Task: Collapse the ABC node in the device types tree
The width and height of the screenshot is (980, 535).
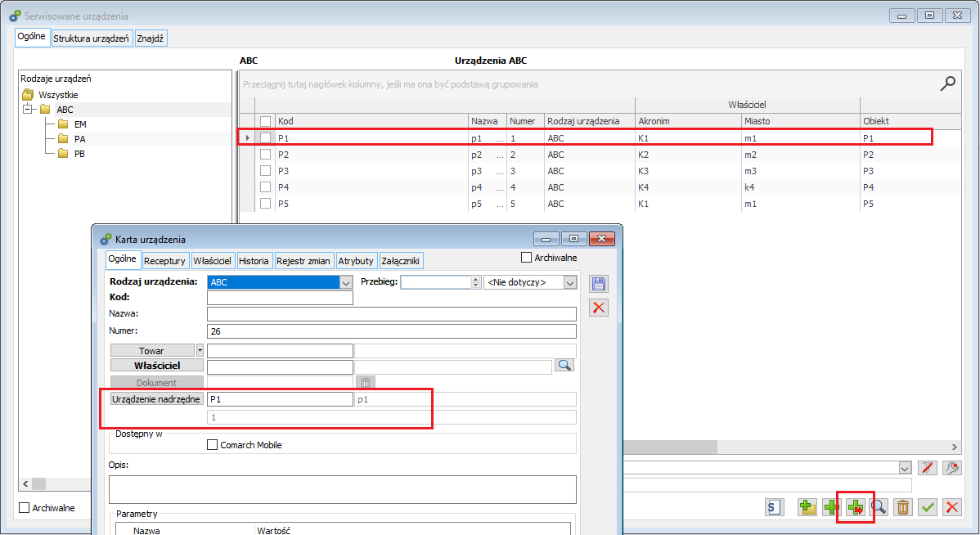Action: 28,110
